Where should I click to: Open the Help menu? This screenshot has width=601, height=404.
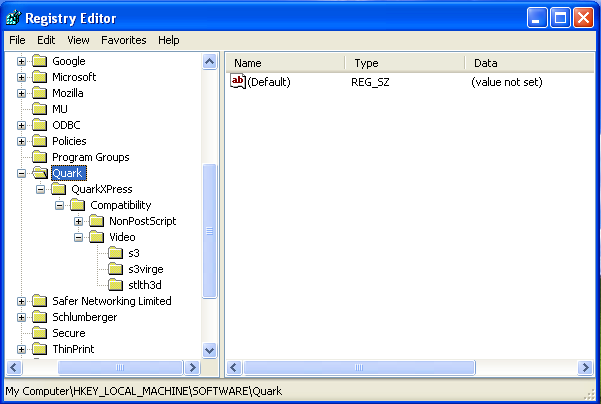tap(169, 40)
